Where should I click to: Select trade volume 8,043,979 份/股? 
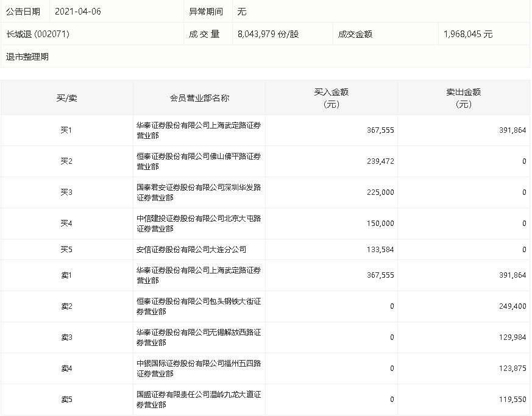tap(268, 34)
